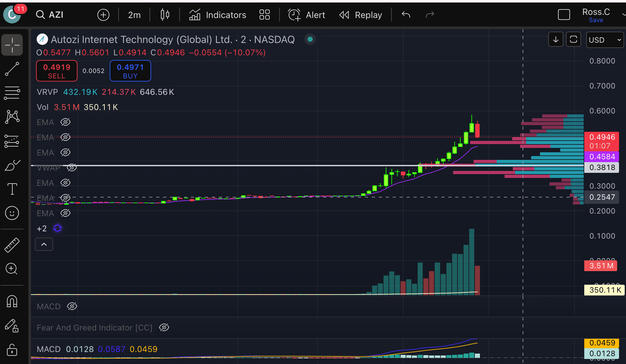The height and width of the screenshot is (364, 626).
Task: Select the text annotation tool
Action: (12, 189)
